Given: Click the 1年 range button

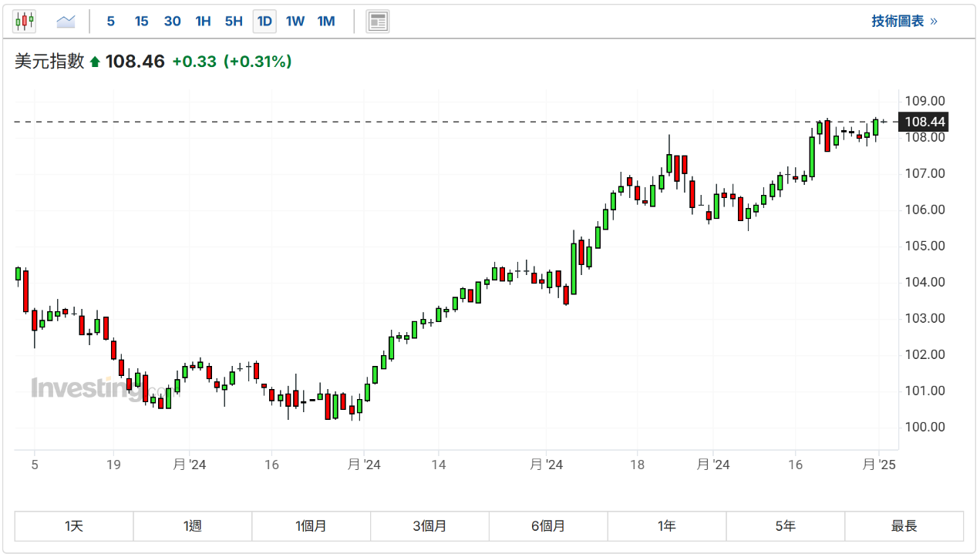Looking at the screenshot, I should 667,526.
